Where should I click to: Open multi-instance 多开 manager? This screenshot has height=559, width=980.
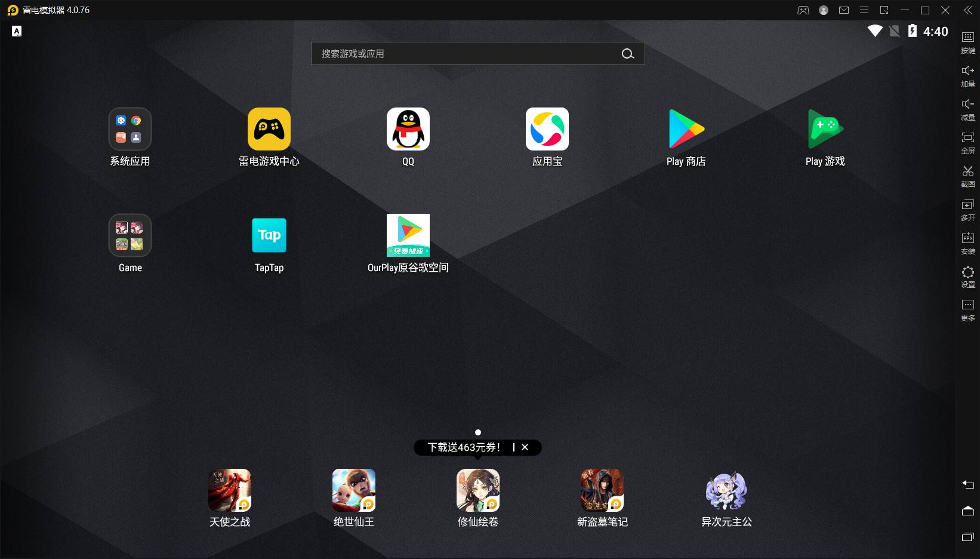click(968, 210)
